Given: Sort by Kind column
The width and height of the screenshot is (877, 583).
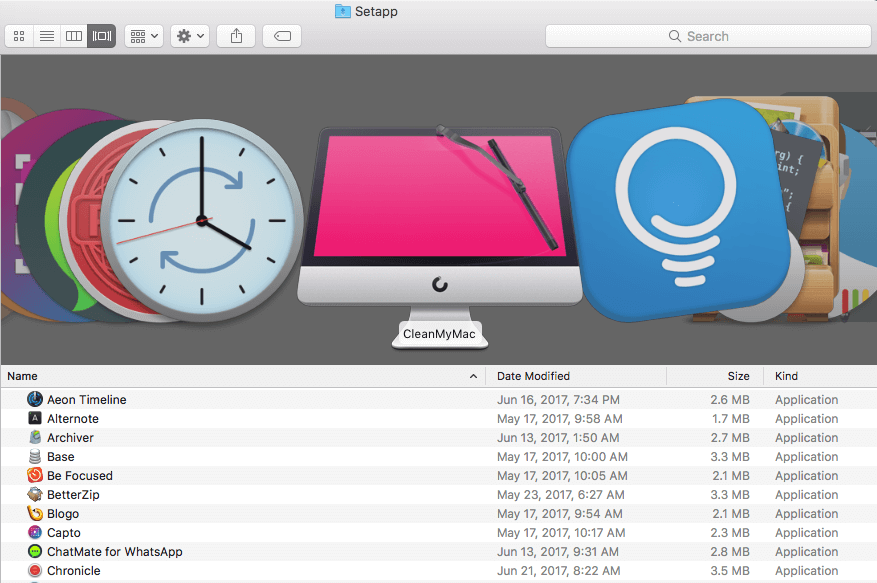Looking at the screenshot, I should 786,376.
